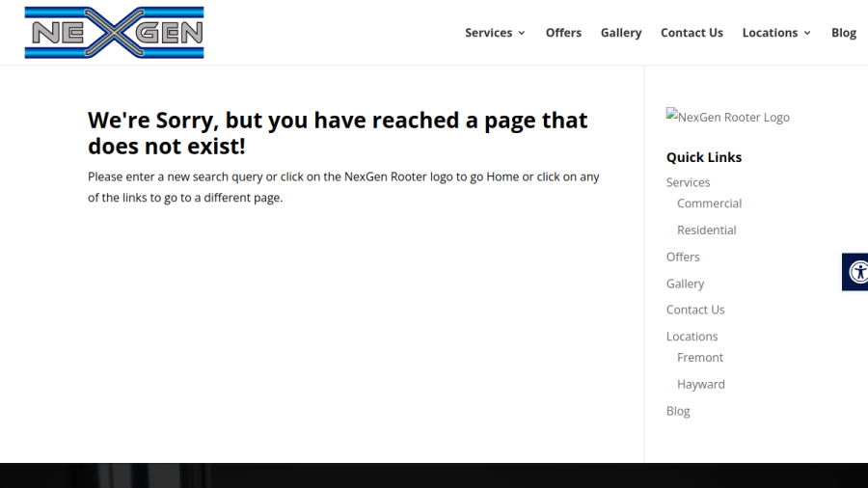
Task: Open the Residential quick link
Action: click(706, 230)
